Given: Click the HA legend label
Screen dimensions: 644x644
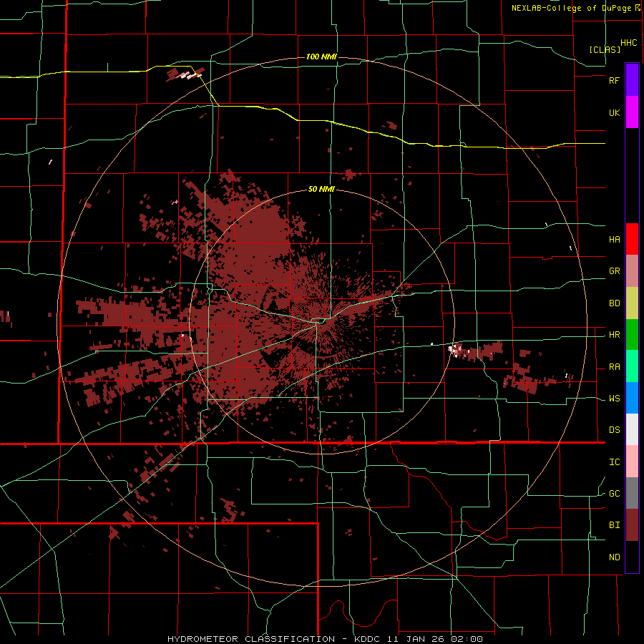Looking at the screenshot, I should [x=615, y=239].
